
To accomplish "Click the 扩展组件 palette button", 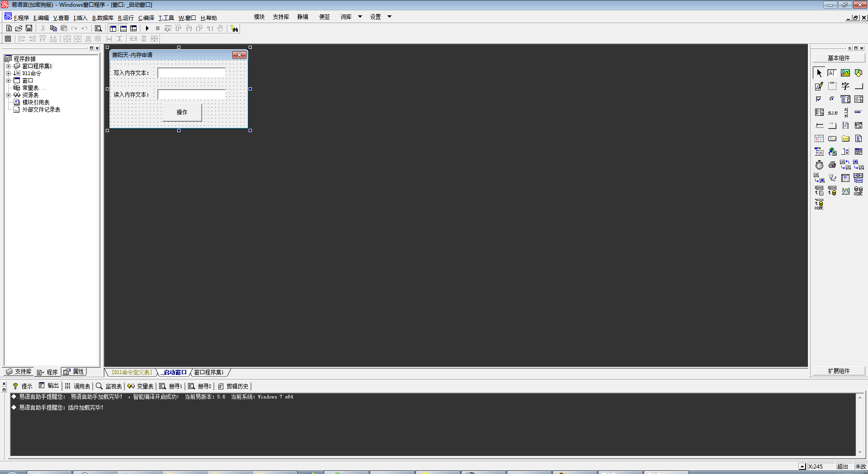I will click(839, 371).
